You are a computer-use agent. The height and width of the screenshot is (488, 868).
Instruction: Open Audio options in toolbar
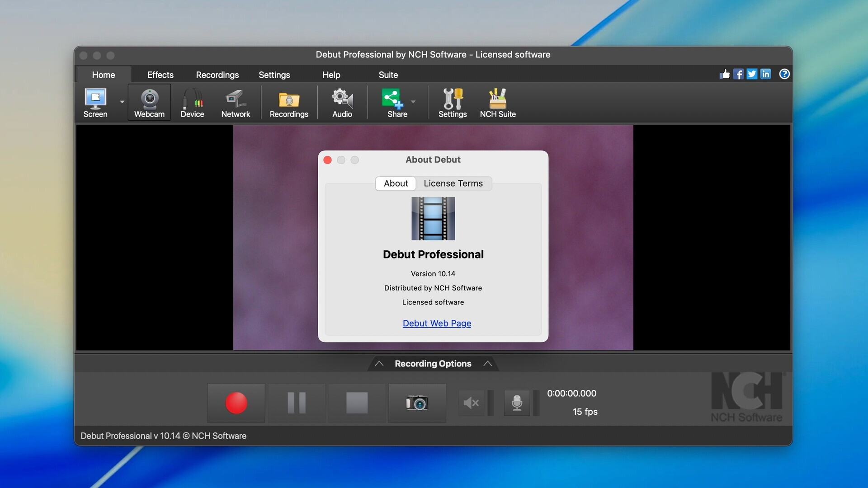(x=342, y=103)
